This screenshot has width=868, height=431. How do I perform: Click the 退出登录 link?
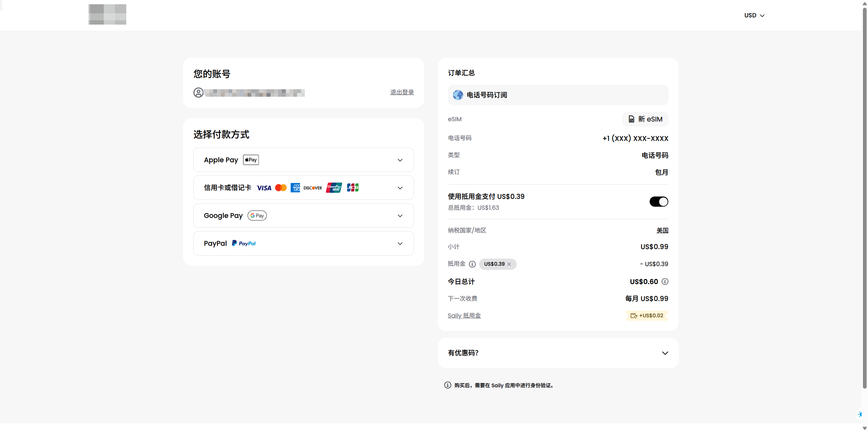402,92
